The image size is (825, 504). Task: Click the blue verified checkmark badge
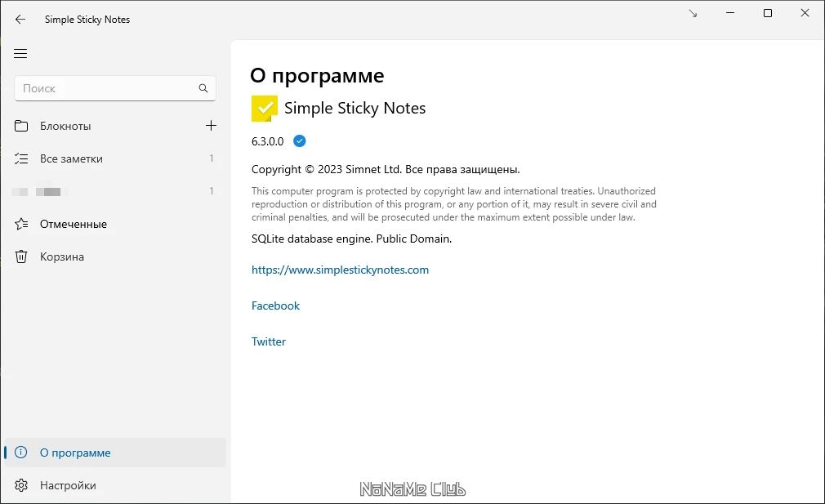point(300,141)
